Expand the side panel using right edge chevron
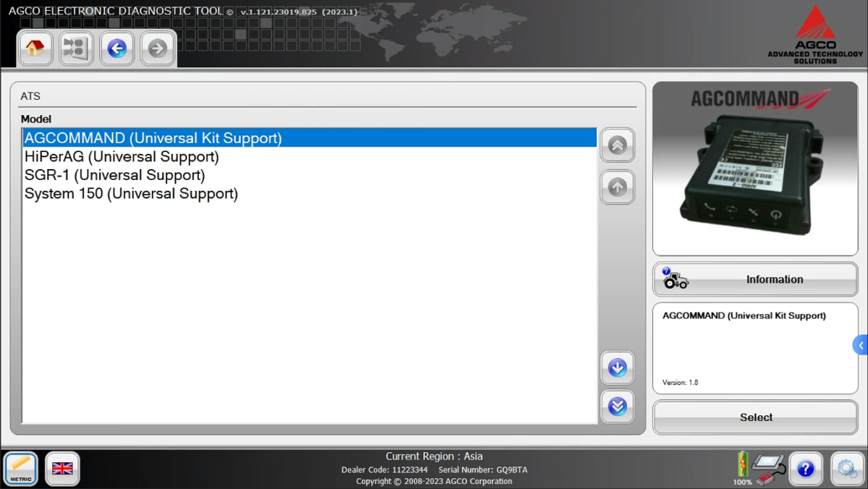Screen dimensions: 868x489 (x=860, y=345)
